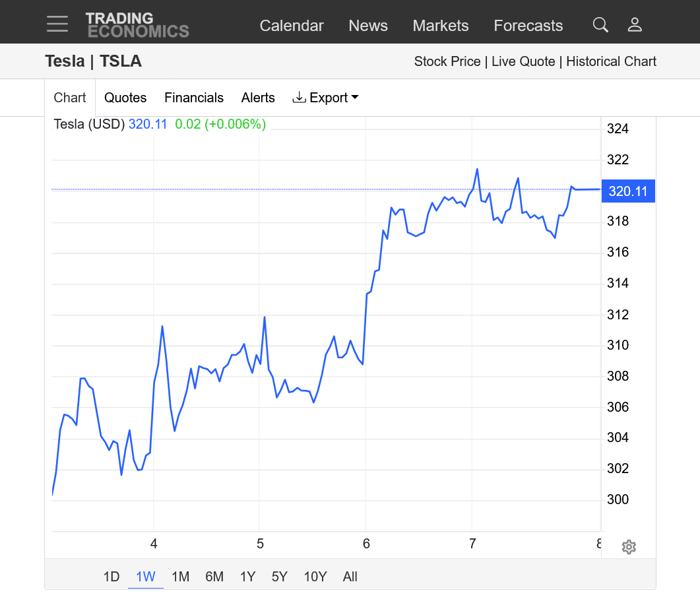700x611 pixels.
Task: Select the 10Y time range
Action: pos(315,577)
